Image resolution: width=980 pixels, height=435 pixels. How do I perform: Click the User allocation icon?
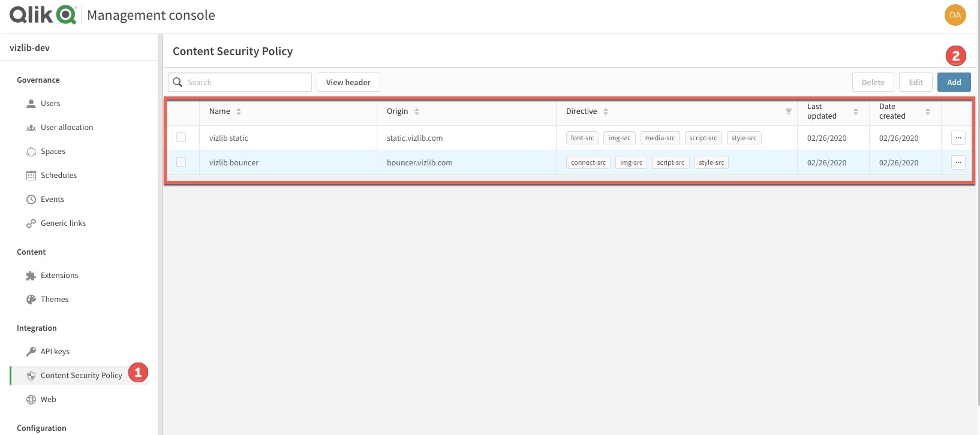tap(31, 128)
